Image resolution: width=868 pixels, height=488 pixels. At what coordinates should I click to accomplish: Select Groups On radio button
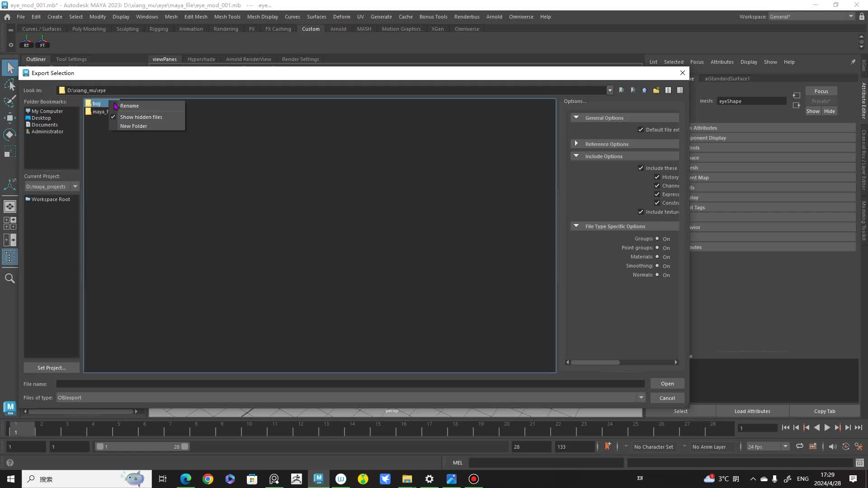click(x=657, y=239)
